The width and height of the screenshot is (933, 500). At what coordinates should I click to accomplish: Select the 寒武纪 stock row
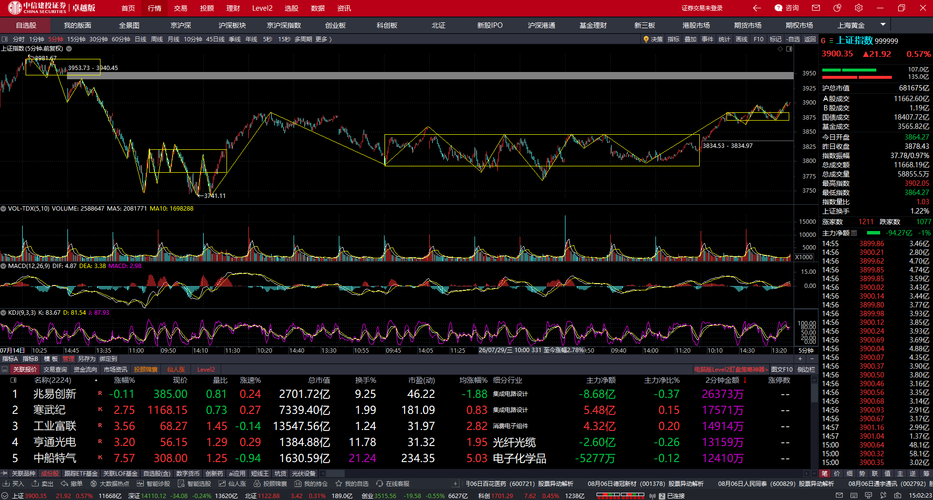coord(409,410)
